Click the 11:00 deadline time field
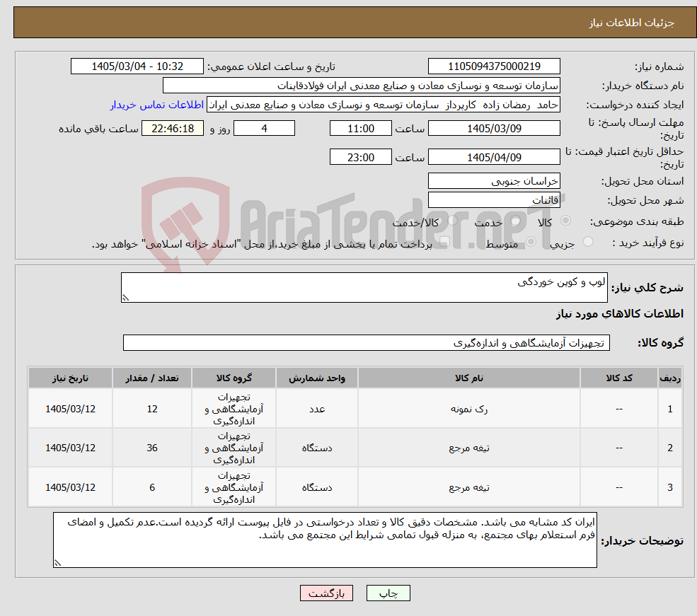The image size is (697, 616). [360, 128]
